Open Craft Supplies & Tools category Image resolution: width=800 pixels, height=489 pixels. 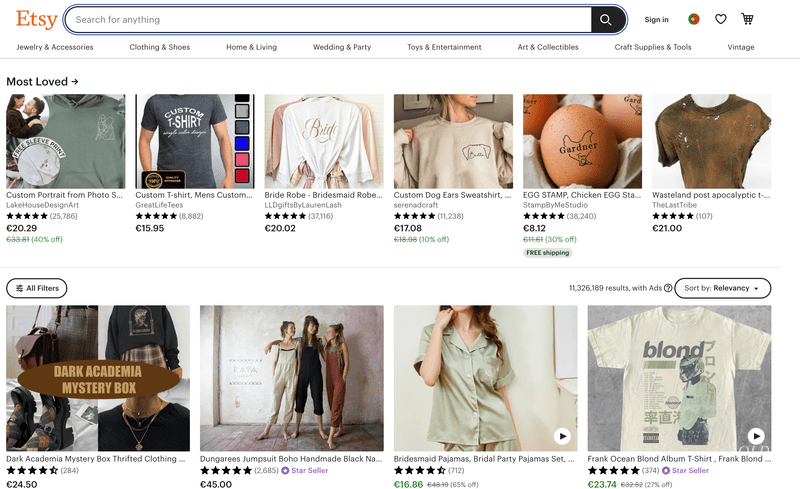click(x=653, y=47)
